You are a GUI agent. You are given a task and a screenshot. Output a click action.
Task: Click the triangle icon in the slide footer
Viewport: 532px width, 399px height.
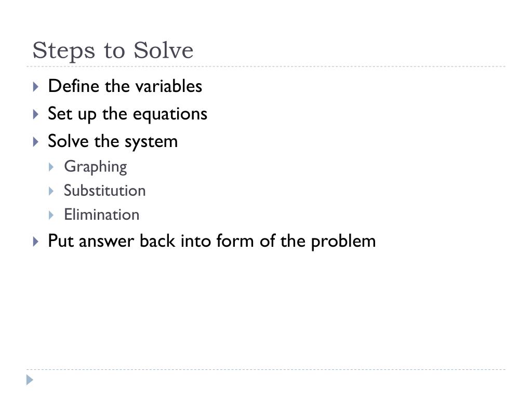(30, 380)
